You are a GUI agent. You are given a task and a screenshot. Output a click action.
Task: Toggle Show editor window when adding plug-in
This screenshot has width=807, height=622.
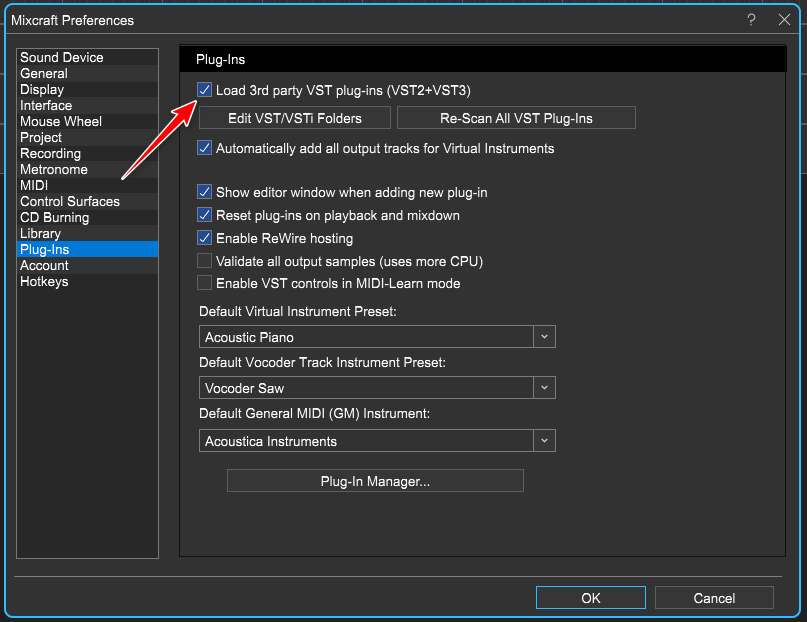pos(204,192)
